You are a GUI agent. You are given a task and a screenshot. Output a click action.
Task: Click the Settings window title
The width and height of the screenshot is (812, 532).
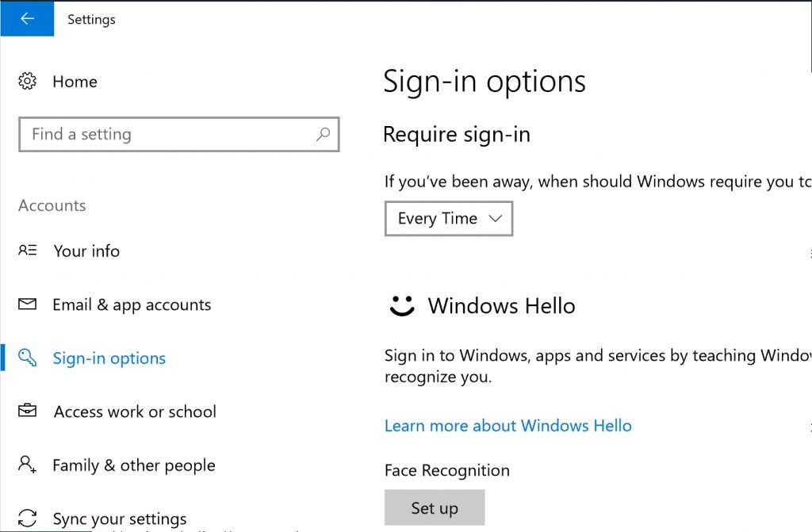point(92,20)
